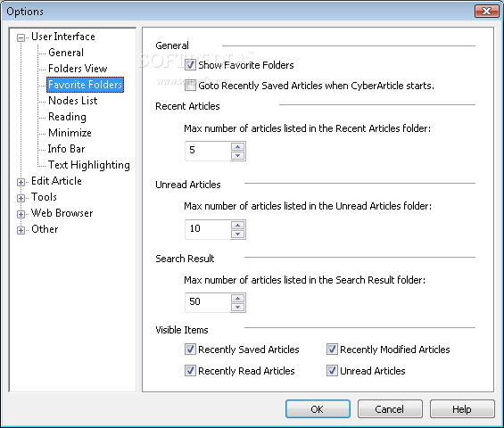Expand the Tools tree node
This screenshot has height=428, width=504.
point(21,198)
